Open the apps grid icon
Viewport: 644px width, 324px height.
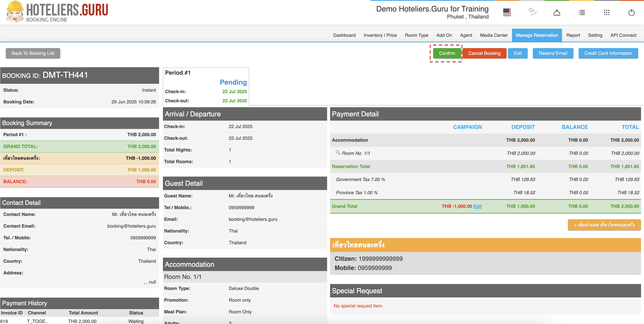(607, 13)
